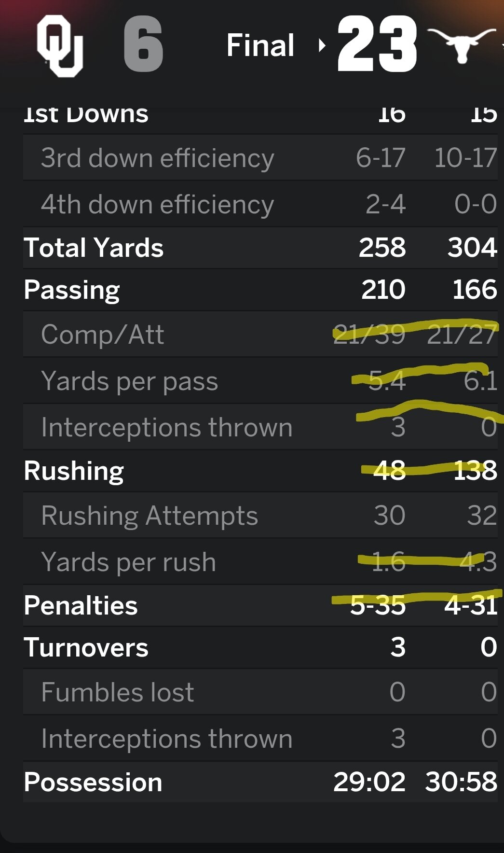The width and height of the screenshot is (504, 853).
Task: Click the winner arrow beside score 23
Action: coord(322,46)
